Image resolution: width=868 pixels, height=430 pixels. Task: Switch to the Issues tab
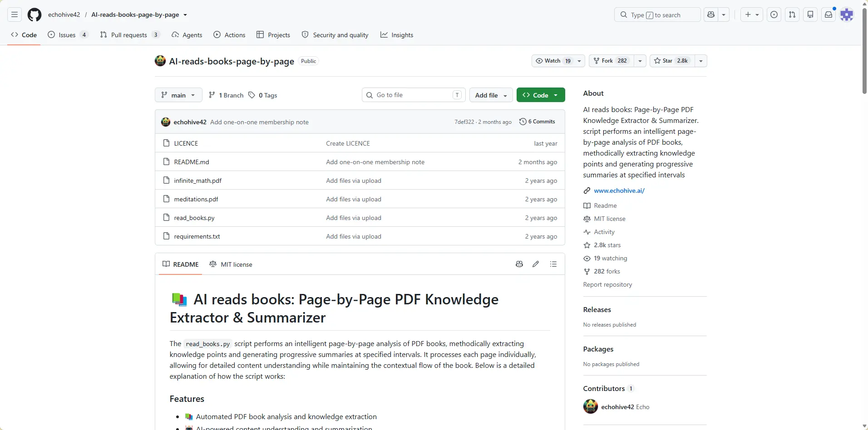67,35
